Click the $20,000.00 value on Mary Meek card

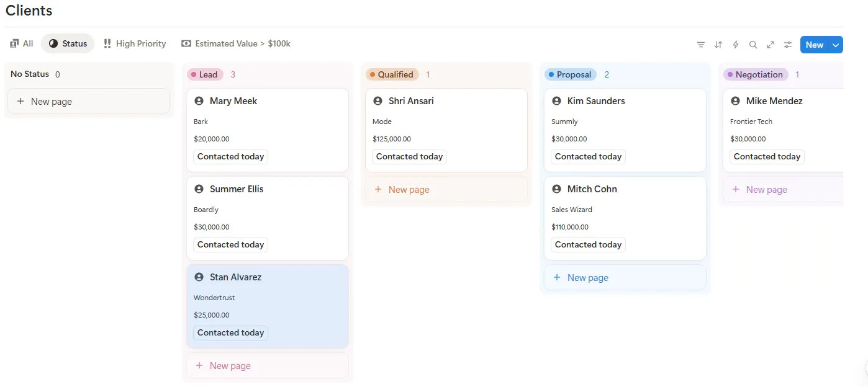[212, 139]
